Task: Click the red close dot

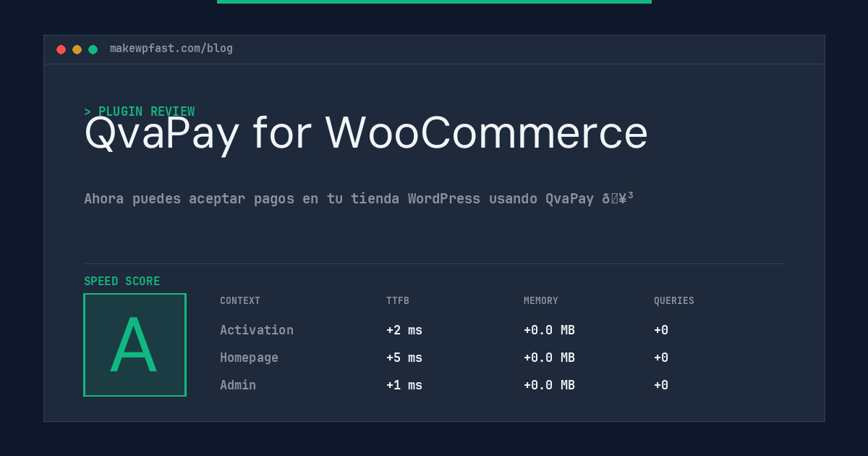Action: point(61,49)
